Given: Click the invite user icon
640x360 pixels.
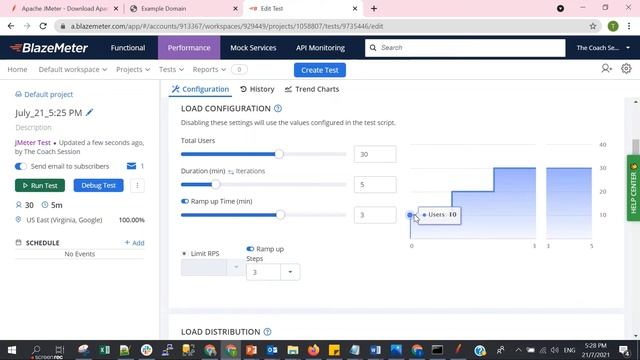Looking at the screenshot, I should 607,69.
